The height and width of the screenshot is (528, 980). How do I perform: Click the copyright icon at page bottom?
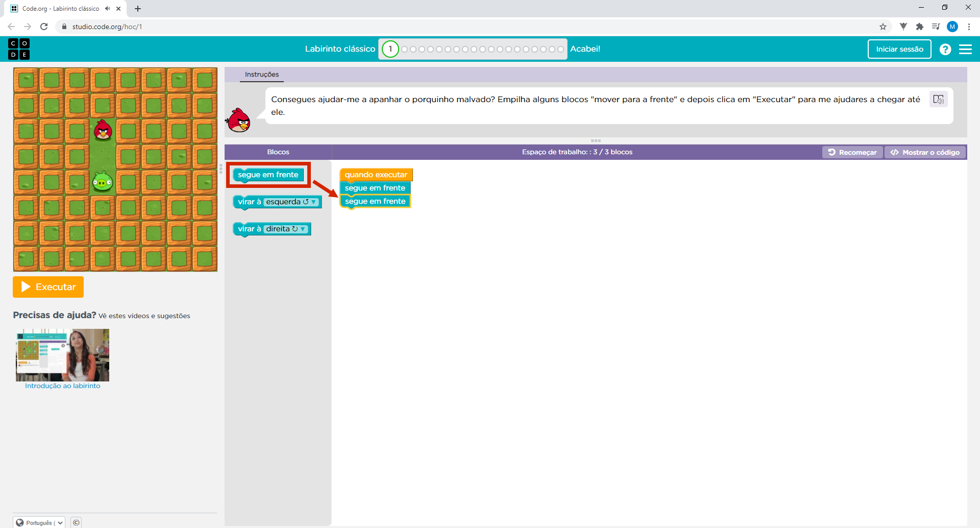(x=76, y=522)
